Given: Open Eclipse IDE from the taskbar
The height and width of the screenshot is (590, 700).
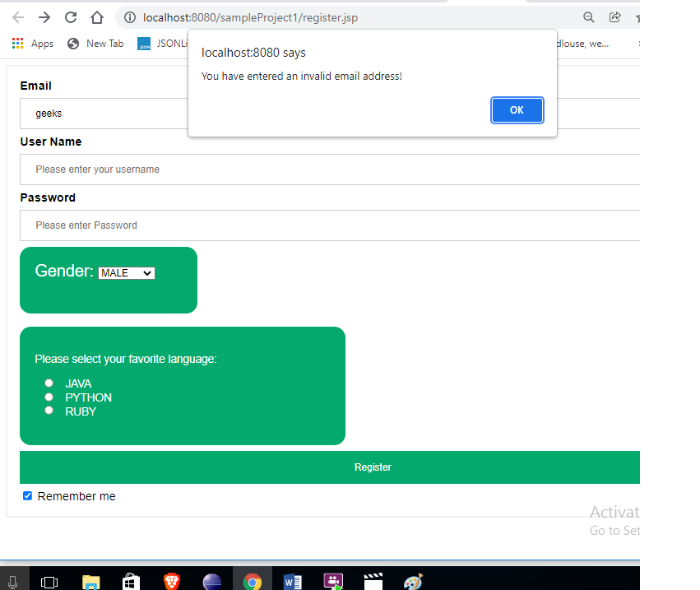Looking at the screenshot, I should [211, 581].
